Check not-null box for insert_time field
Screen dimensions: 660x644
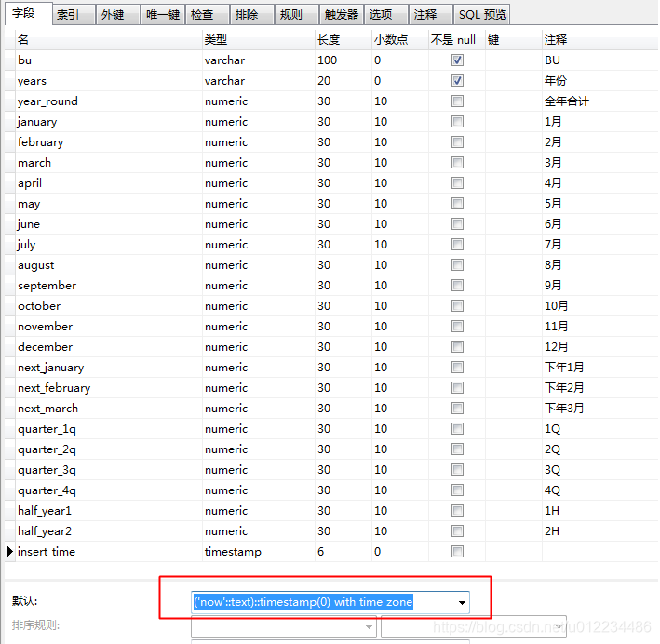pyautogui.click(x=457, y=551)
